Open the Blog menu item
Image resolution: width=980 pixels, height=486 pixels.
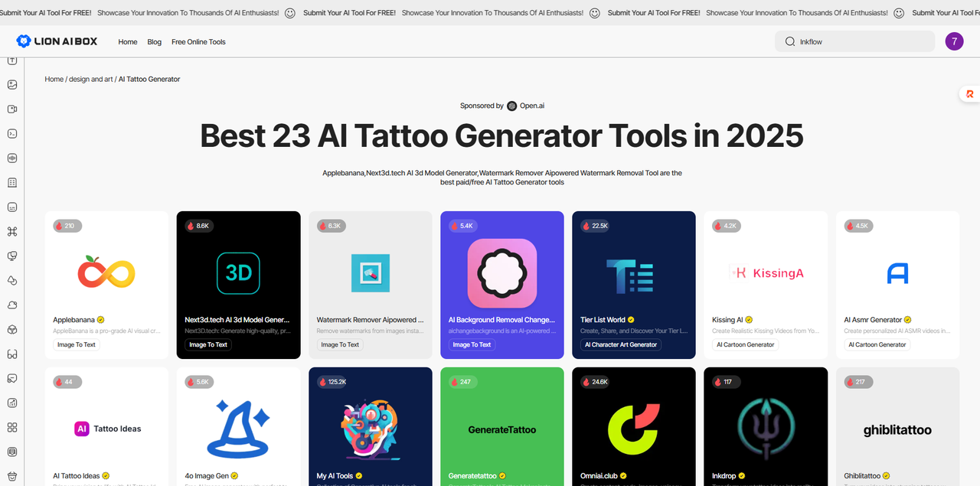tap(155, 42)
